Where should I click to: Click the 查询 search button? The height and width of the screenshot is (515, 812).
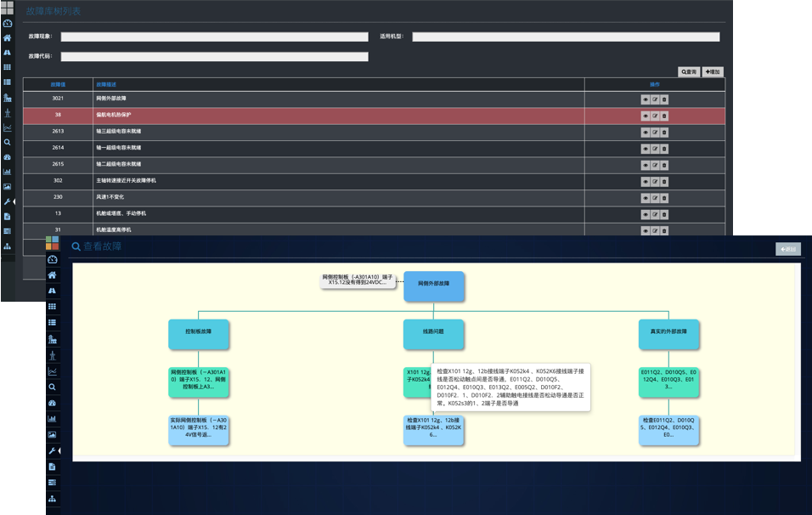click(x=689, y=72)
